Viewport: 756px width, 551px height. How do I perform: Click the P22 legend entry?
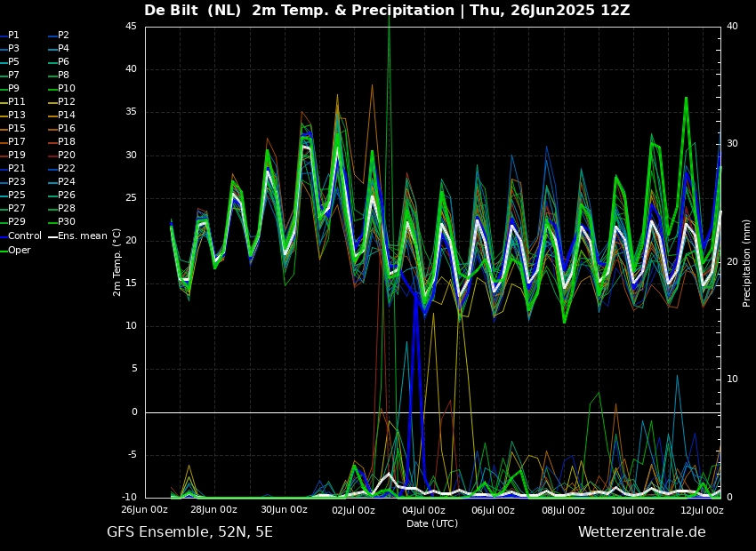tap(62, 168)
